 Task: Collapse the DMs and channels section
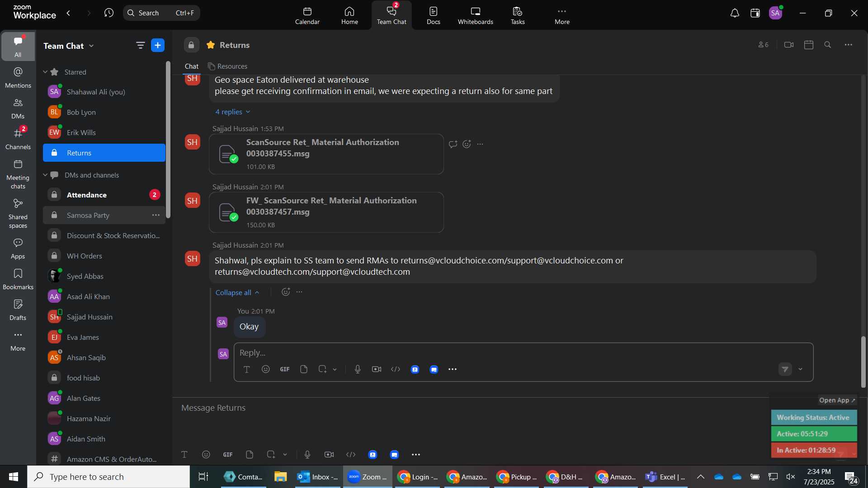click(x=45, y=175)
